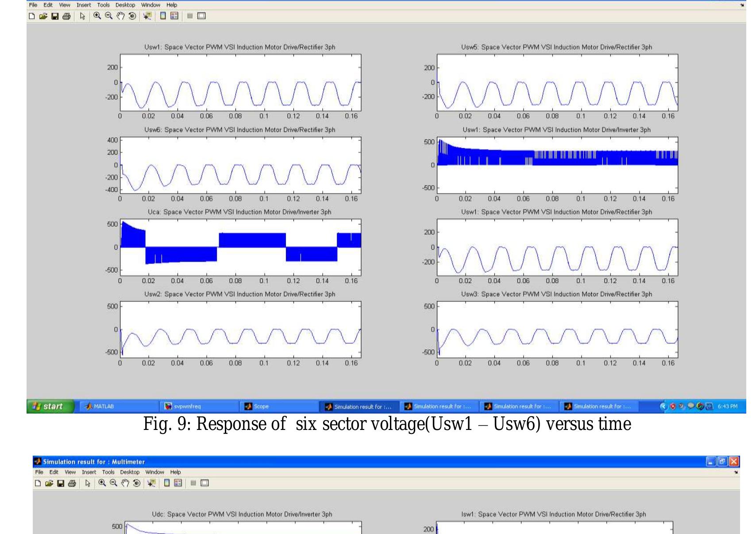Screen dimensions: 756x534
Task: Activate Zoom In tool in Fig. 9 window
Action: [x=97, y=16]
